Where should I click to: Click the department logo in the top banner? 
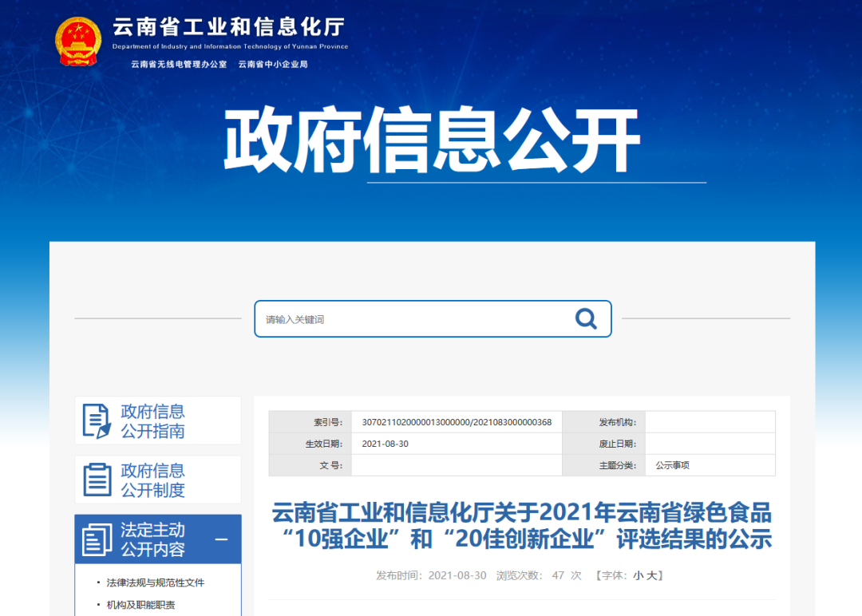coord(227,30)
